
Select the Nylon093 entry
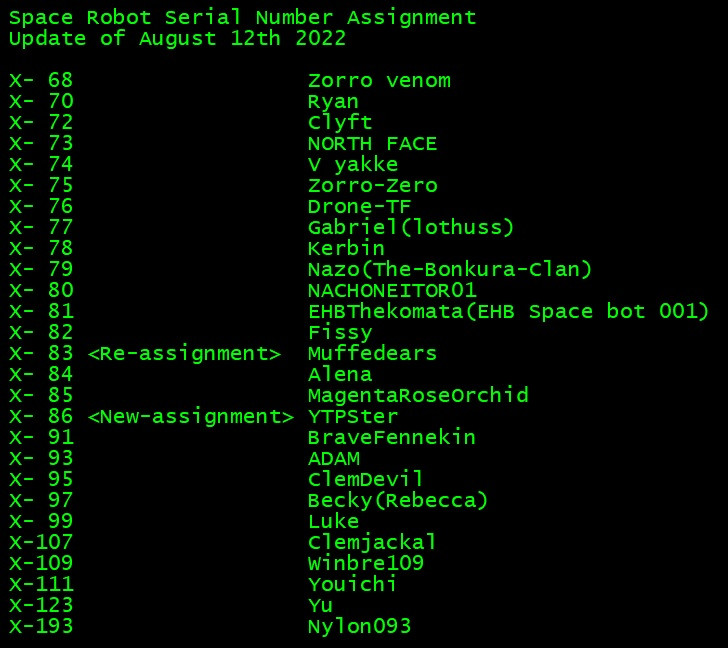pos(359,627)
